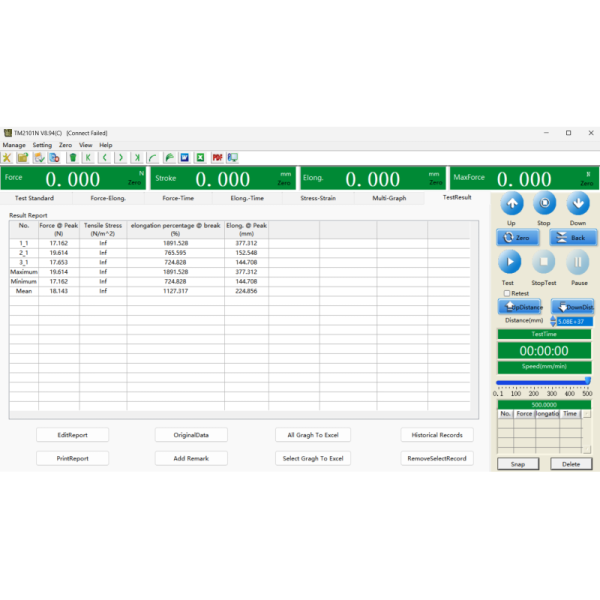The width and height of the screenshot is (600, 600).
Task: Click the StopTest square button
Action: pyautogui.click(x=544, y=262)
